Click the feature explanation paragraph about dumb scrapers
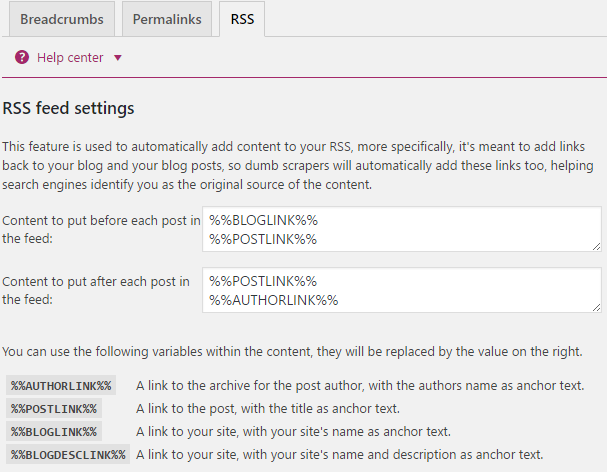This screenshot has height=472, width=607. (300, 162)
